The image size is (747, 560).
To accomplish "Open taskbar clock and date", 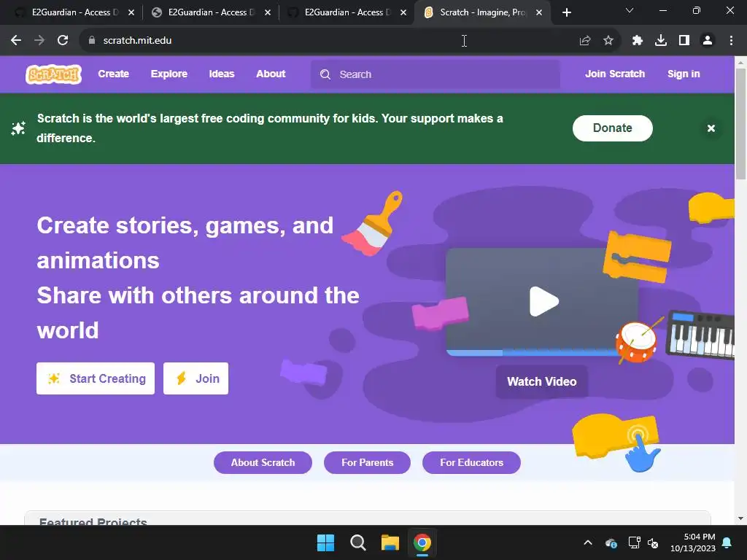I will point(693,542).
